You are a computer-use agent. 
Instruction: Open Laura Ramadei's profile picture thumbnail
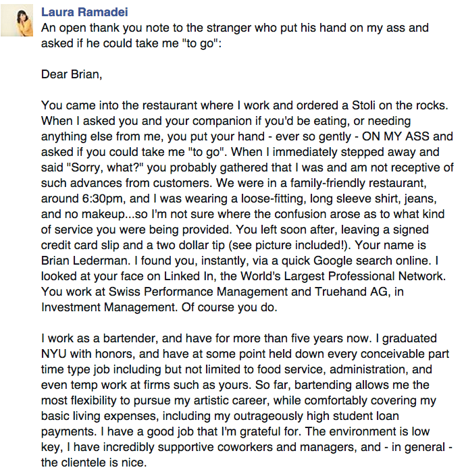coord(17,20)
